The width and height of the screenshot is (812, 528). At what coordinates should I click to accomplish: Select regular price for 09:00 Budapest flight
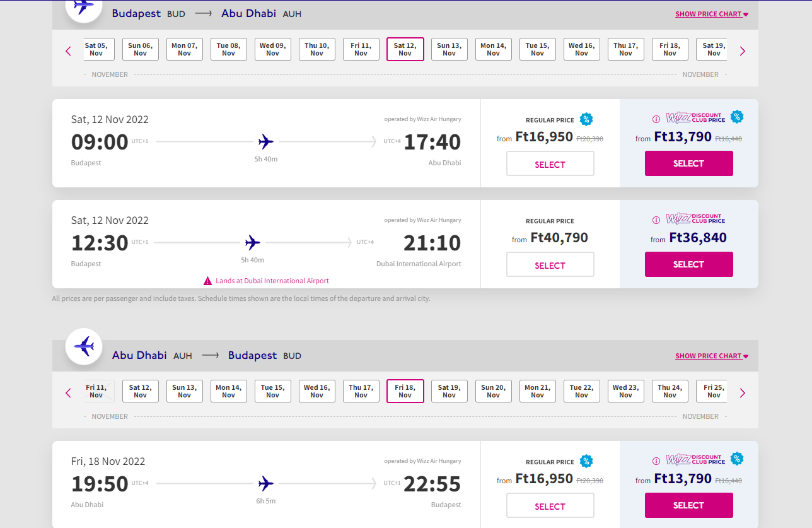(x=550, y=163)
